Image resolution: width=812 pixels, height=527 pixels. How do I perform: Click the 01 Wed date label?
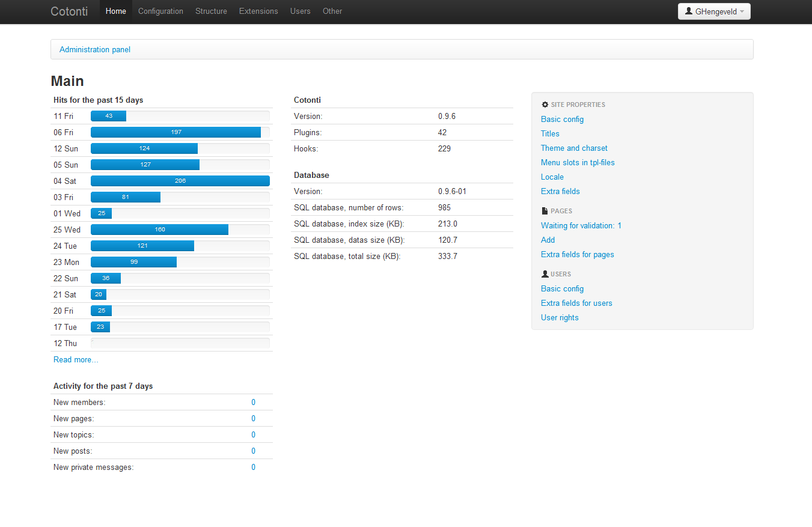[x=67, y=213]
